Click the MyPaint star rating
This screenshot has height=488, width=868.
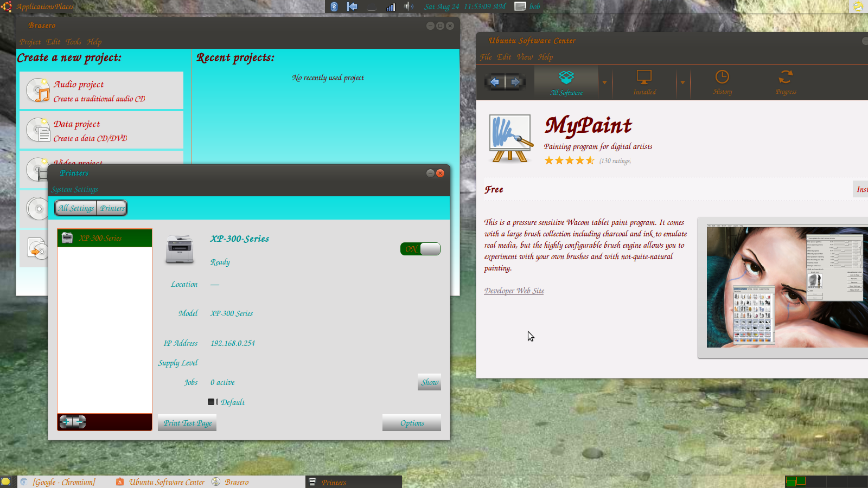(570, 160)
